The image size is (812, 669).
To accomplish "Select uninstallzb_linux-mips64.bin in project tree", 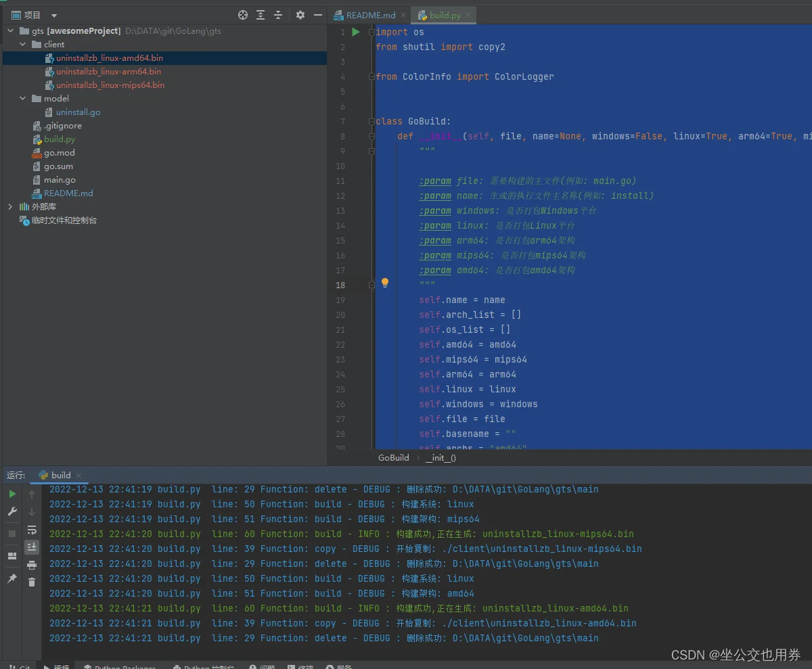I will (x=110, y=85).
